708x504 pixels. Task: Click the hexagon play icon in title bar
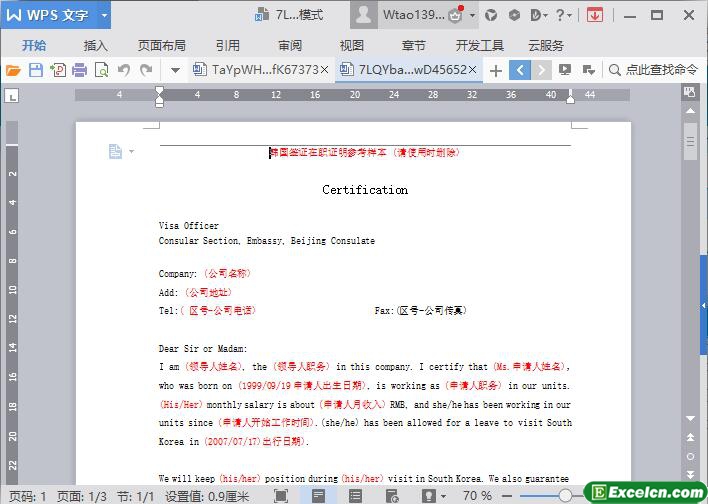514,15
